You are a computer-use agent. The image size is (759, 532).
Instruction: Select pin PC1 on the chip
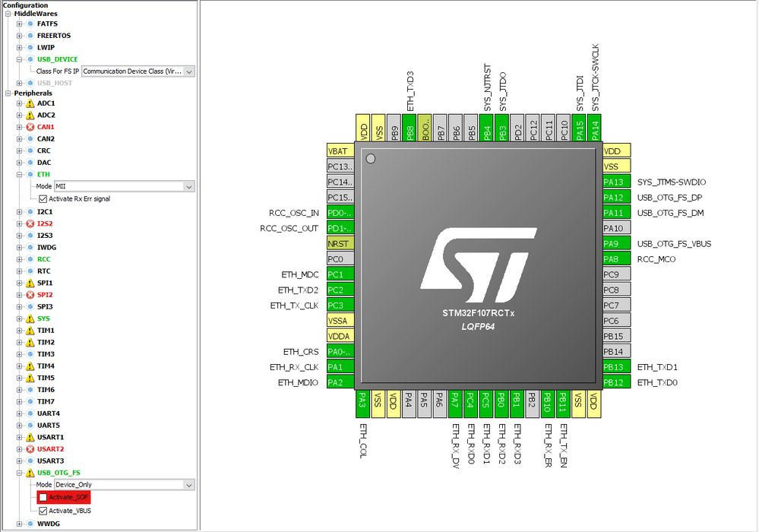(340, 274)
